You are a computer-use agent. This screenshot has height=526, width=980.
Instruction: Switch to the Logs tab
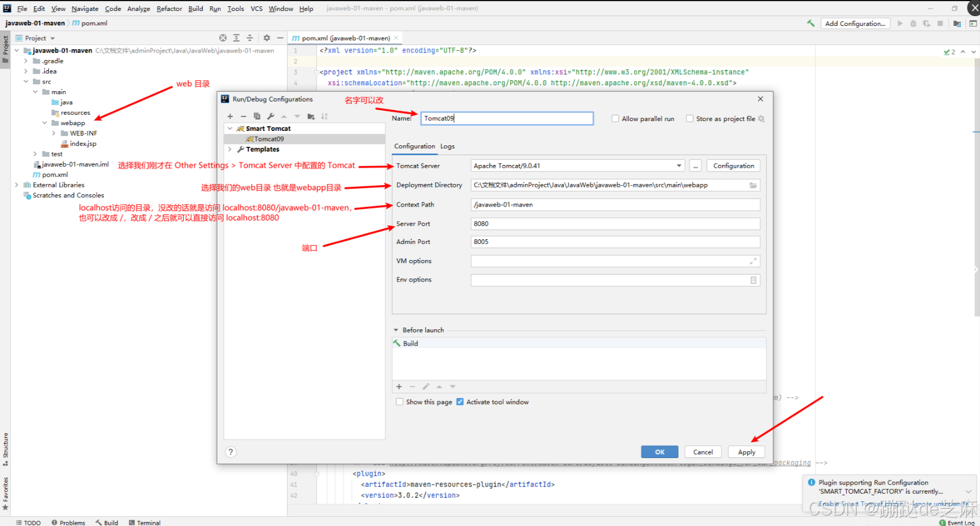[x=447, y=146]
